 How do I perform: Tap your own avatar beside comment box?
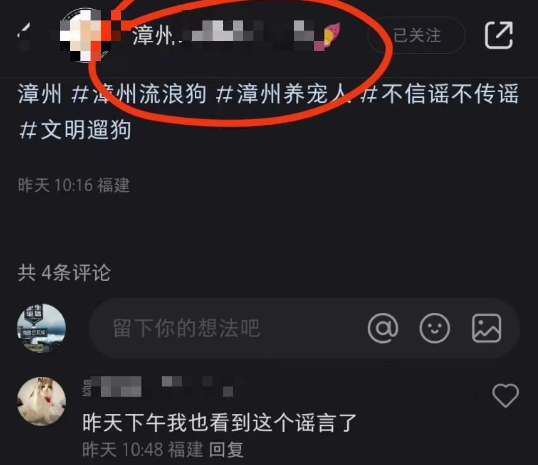[x=42, y=328]
